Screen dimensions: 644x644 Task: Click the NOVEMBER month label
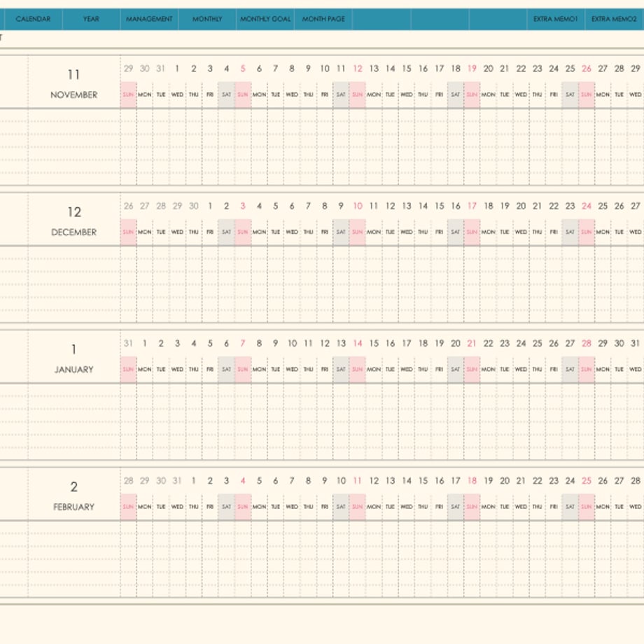pyautogui.click(x=74, y=95)
